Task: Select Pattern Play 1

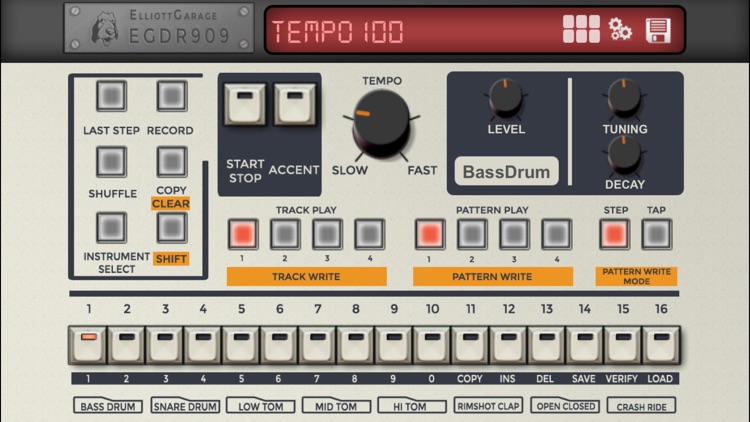Action: click(430, 234)
